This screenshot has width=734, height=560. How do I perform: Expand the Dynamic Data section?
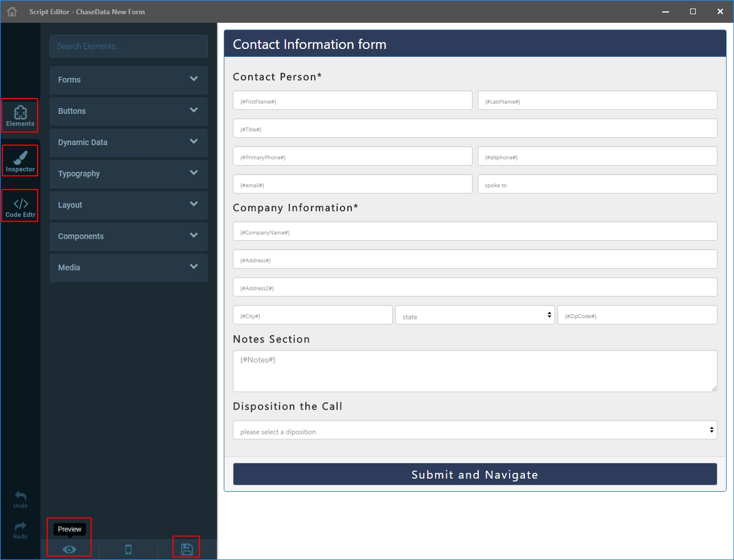(x=128, y=142)
